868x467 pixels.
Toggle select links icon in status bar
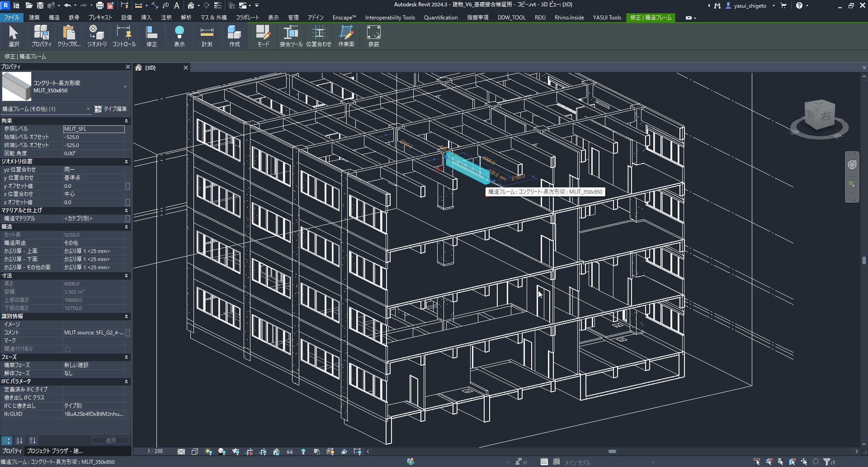coord(757,462)
